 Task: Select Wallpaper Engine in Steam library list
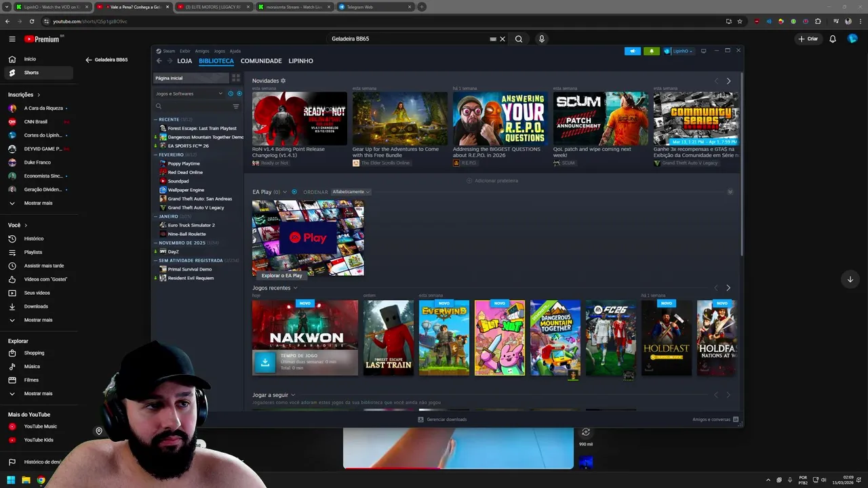coord(186,190)
